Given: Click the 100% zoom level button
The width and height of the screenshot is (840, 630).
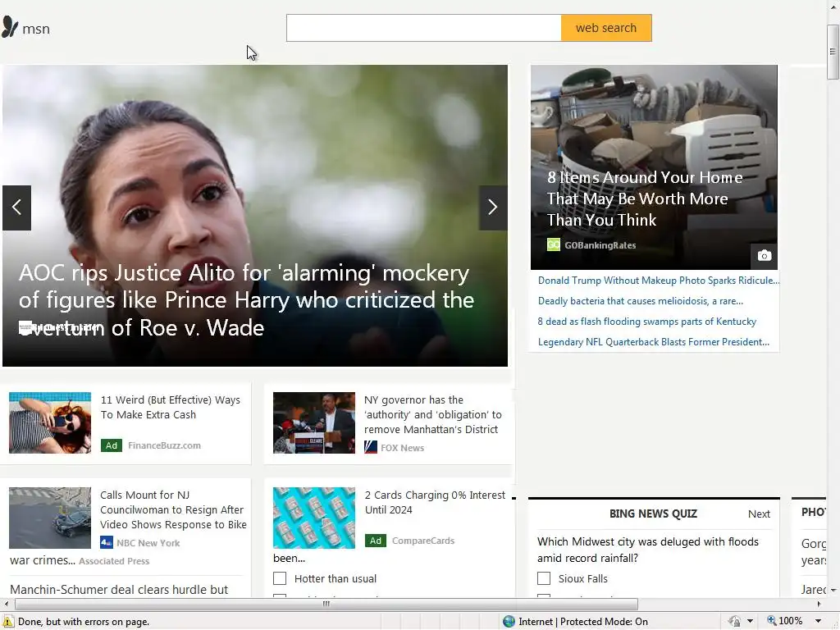Looking at the screenshot, I should click(x=785, y=621).
